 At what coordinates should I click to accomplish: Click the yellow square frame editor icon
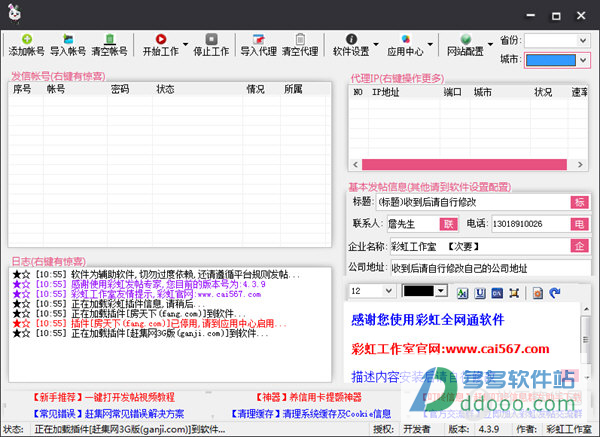(514, 293)
